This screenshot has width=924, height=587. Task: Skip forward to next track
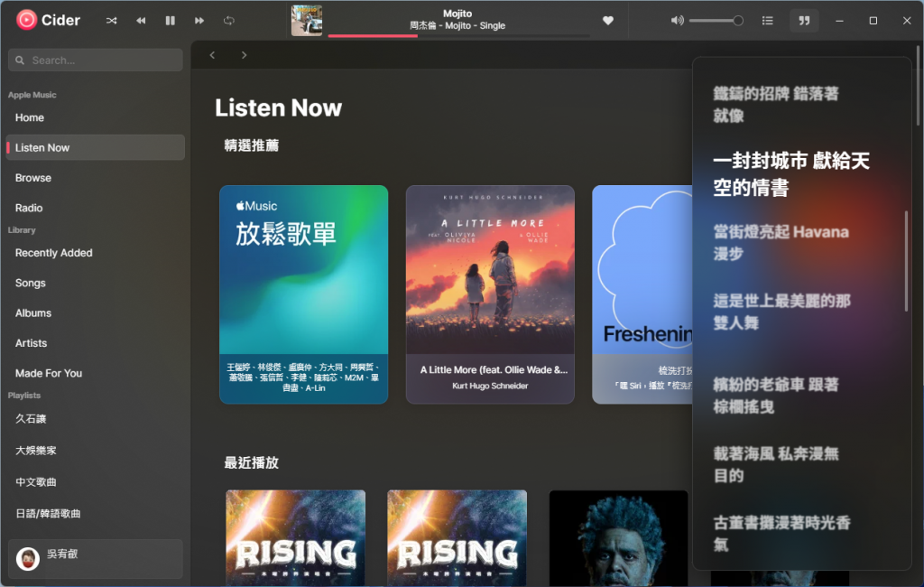point(199,21)
